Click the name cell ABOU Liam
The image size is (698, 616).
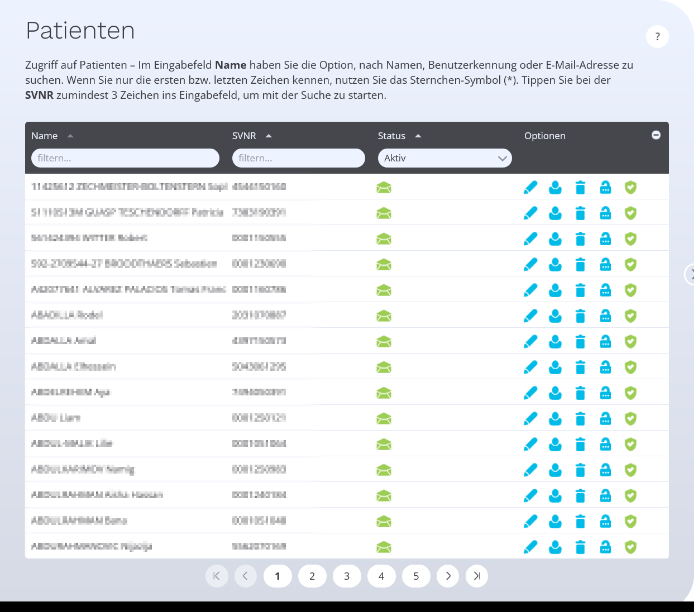(56, 418)
